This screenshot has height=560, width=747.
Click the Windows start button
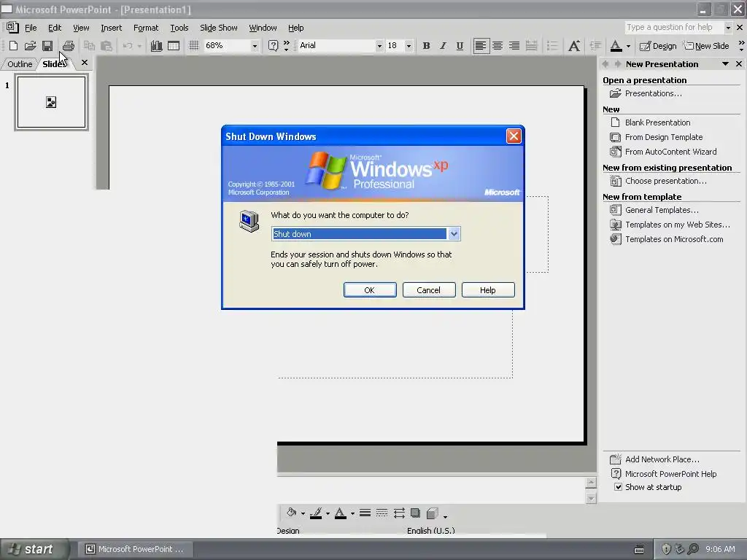point(31,549)
